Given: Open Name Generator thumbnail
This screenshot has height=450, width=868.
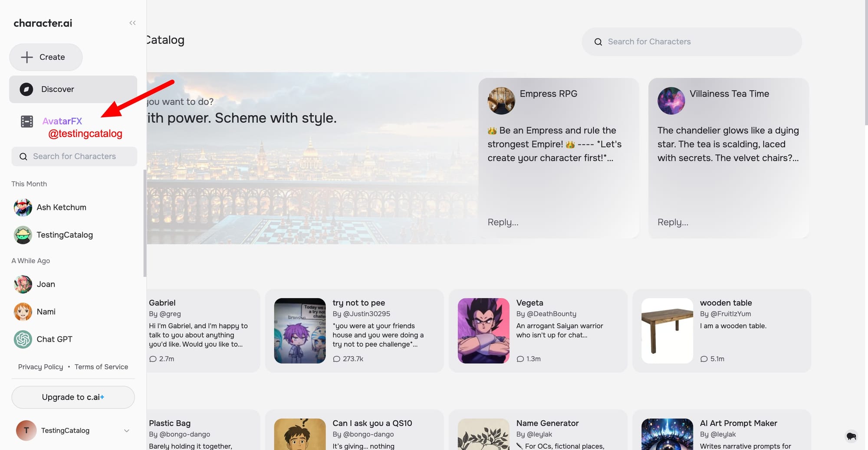Looking at the screenshot, I should pyautogui.click(x=483, y=434).
